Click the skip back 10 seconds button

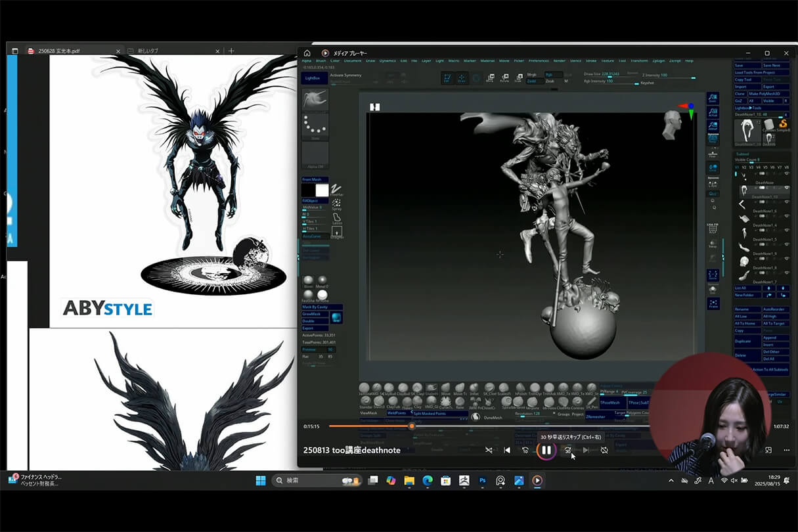coord(525,450)
